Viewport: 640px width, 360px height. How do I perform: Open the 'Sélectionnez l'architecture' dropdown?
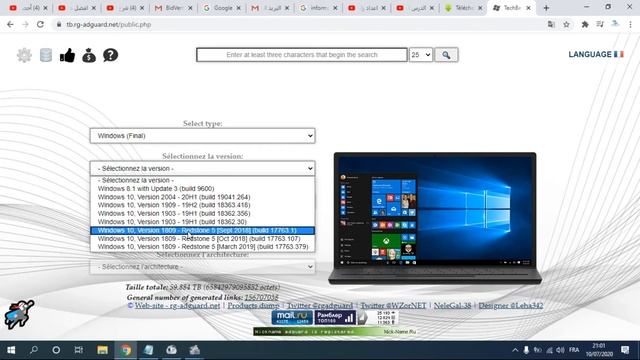[202, 267]
